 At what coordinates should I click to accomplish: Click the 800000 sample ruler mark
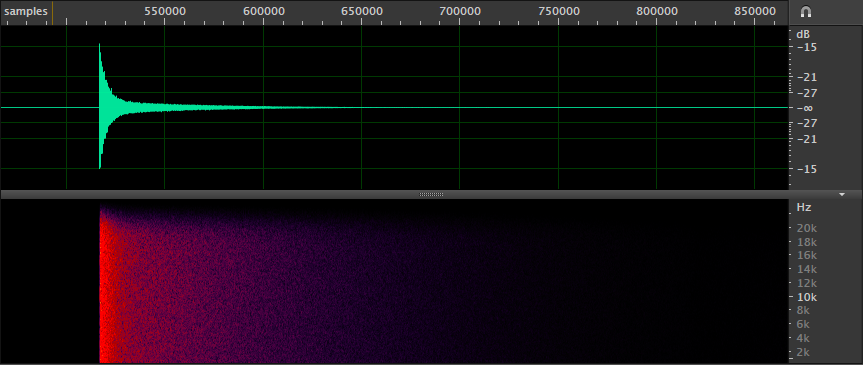(657, 11)
